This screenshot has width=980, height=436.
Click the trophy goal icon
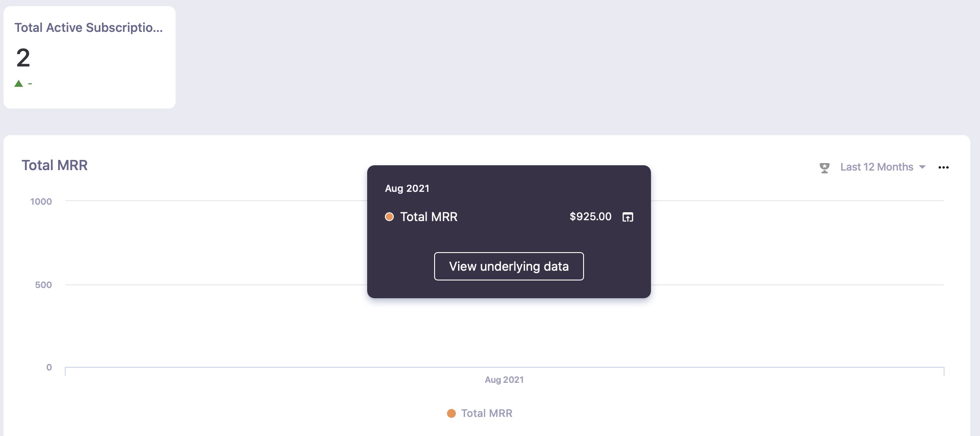pos(824,167)
